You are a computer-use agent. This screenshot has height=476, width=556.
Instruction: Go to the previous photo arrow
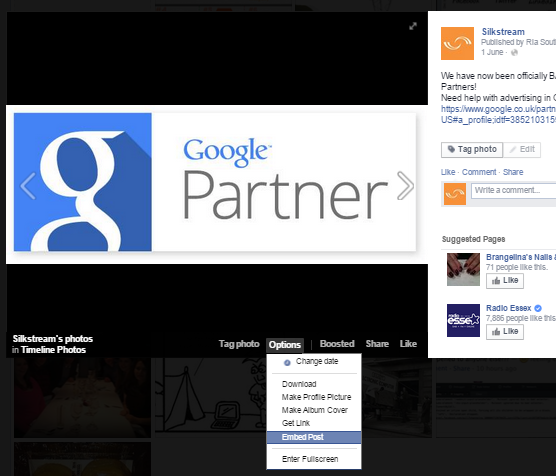(28, 186)
